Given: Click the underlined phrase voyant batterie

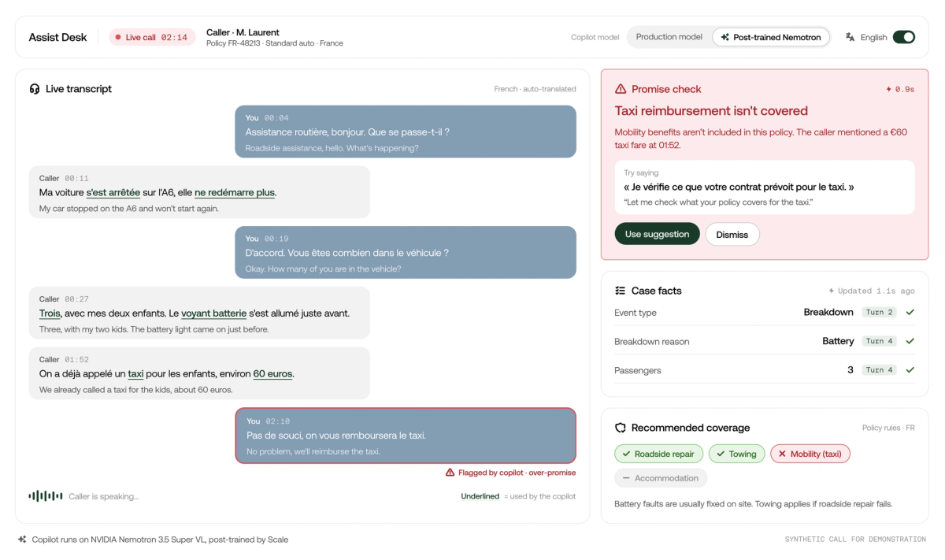Looking at the screenshot, I should point(213,313).
